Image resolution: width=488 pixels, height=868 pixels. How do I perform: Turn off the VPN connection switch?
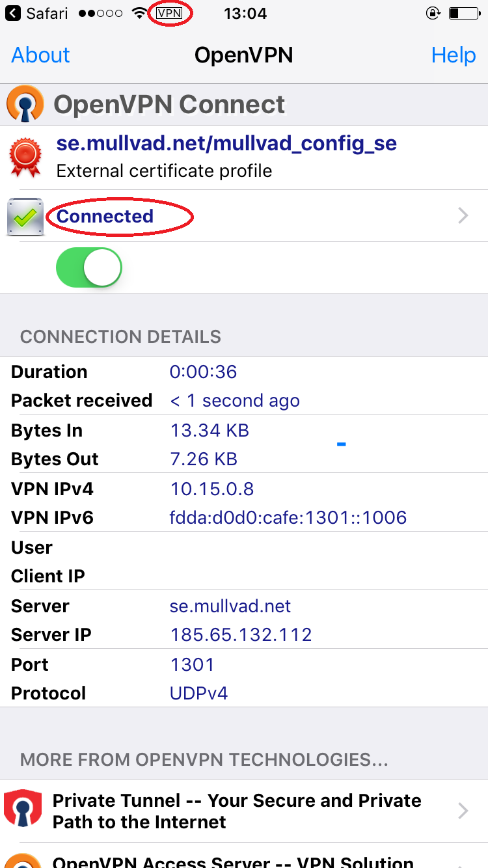click(89, 267)
